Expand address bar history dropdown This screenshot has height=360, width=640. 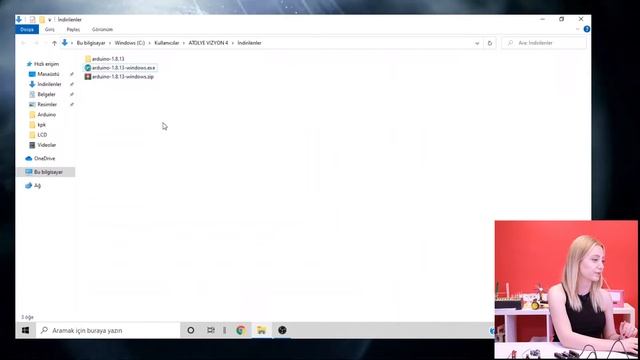(477, 43)
